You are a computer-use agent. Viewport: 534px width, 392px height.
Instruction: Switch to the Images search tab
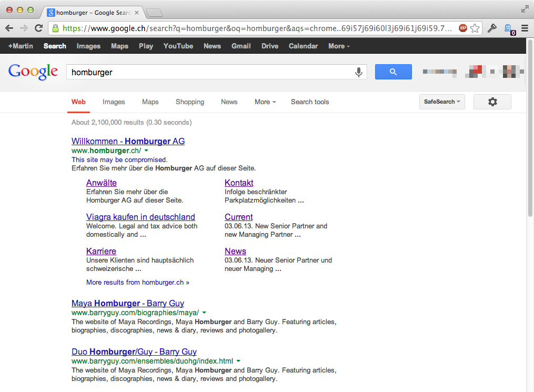[114, 102]
